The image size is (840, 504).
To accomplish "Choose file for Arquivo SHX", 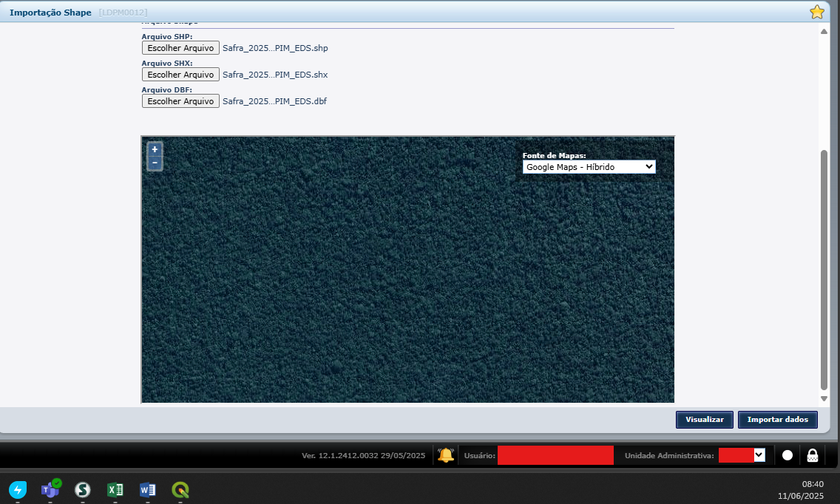I will tap(180, 75).
